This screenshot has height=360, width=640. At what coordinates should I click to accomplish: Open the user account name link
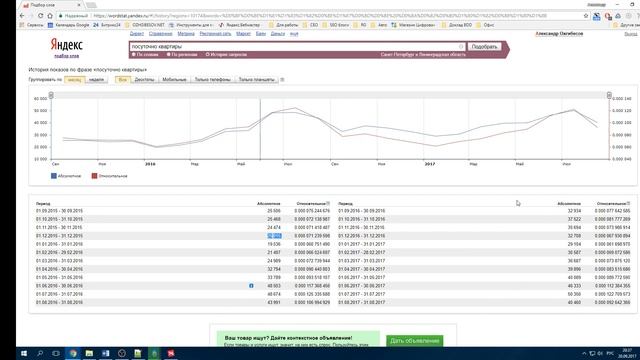559,33
